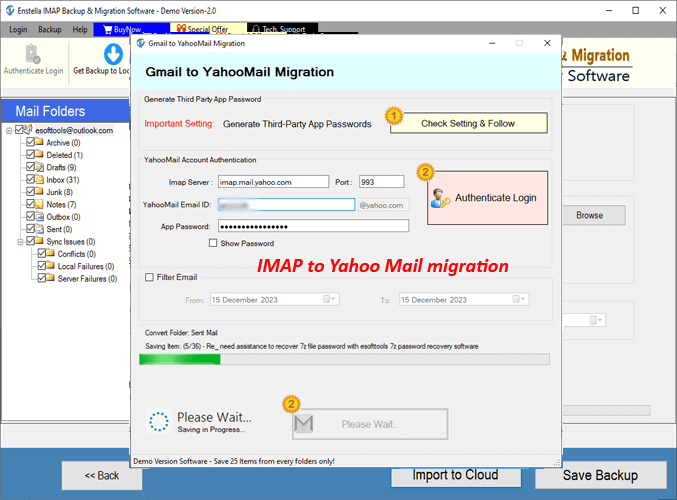The image size is (677, 500).
Task: Click the Authenticate Login toolbar icon
Action: click(33, 54)
